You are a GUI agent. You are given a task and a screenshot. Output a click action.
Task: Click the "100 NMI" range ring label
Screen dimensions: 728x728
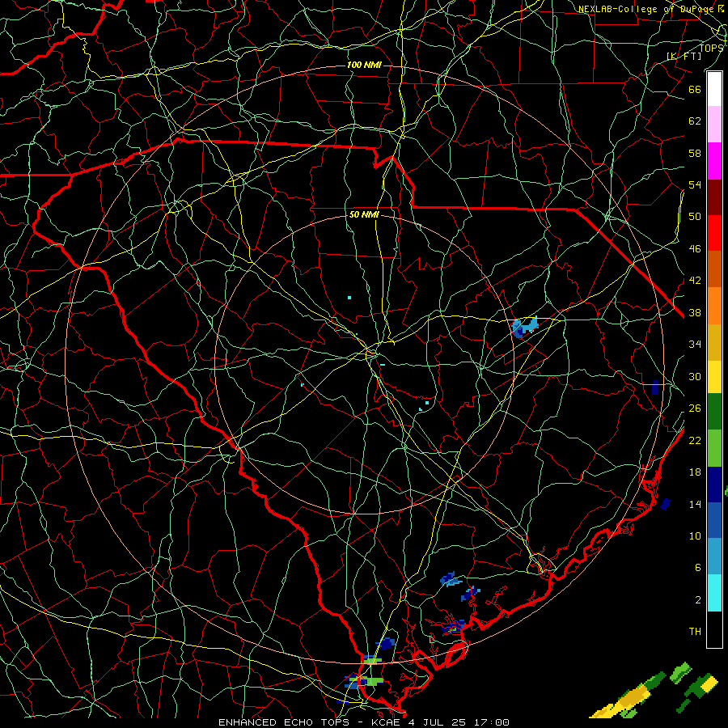[364, 65]
